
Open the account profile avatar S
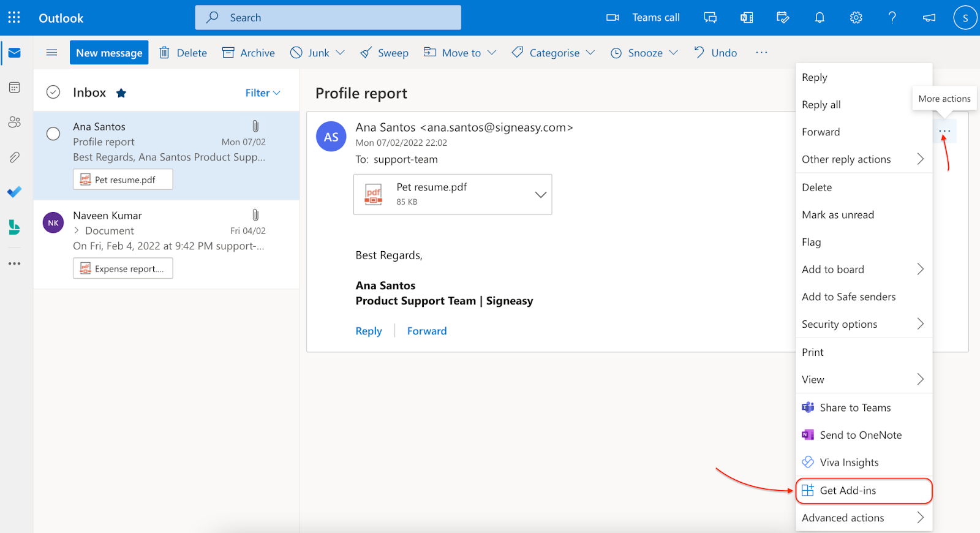pyautogui.click(x=965, y=18)
